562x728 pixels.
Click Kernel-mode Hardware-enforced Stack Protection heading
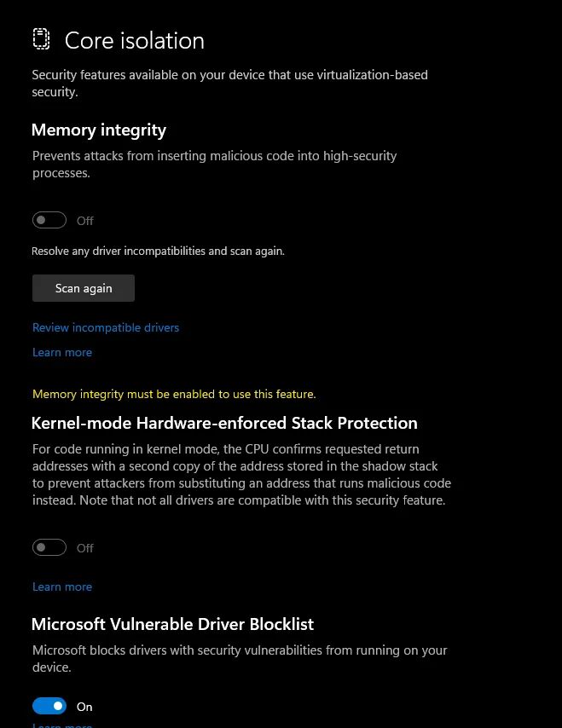click(x=224, y=423)
